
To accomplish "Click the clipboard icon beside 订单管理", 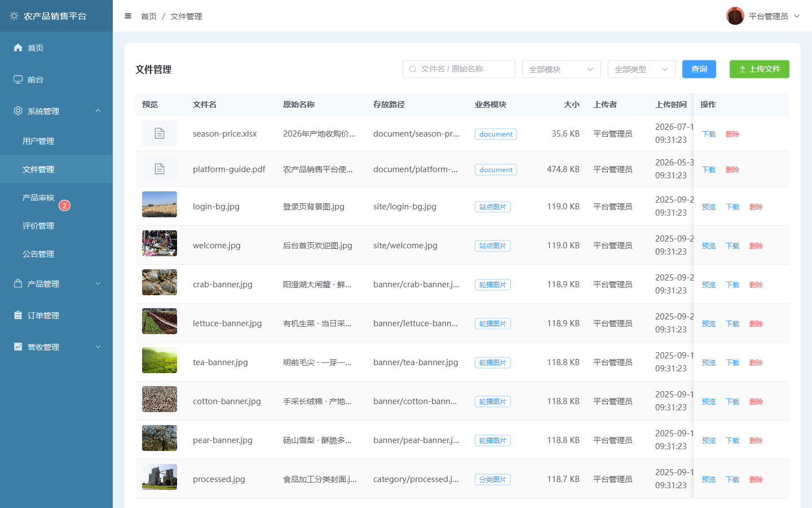I will point(18,316).
